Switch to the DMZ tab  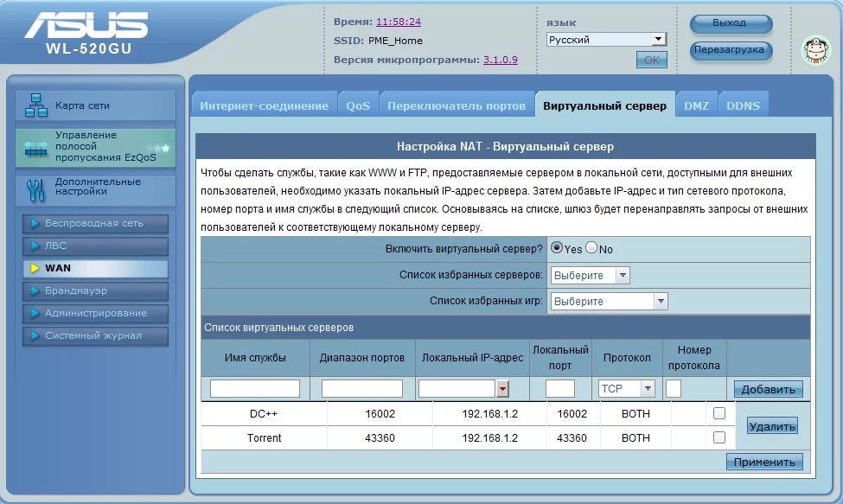(696, 106)
